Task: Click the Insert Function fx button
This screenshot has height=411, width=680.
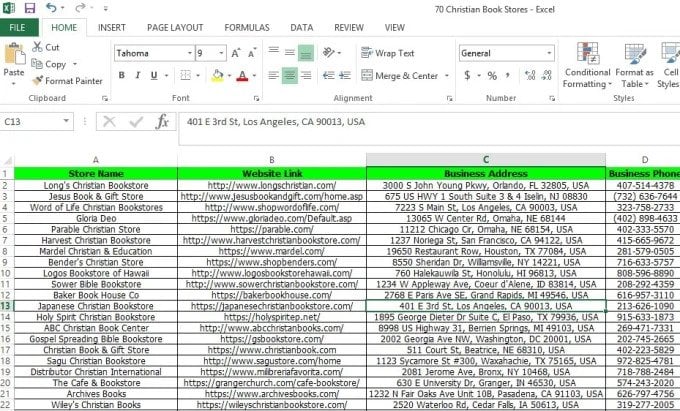Action: pos(162,121)
